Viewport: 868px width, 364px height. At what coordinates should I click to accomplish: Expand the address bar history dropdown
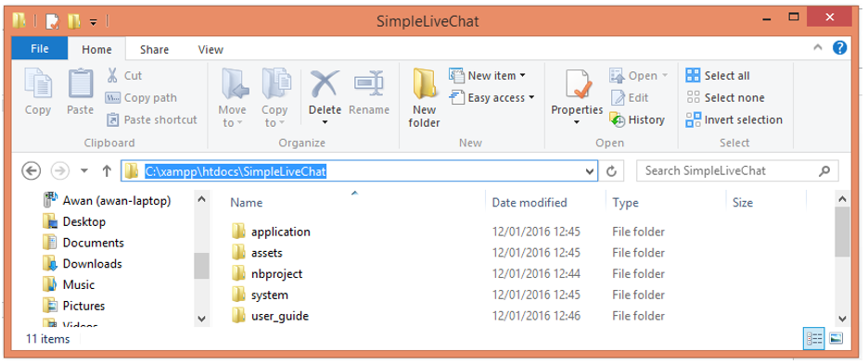click(x=590, y=171)
